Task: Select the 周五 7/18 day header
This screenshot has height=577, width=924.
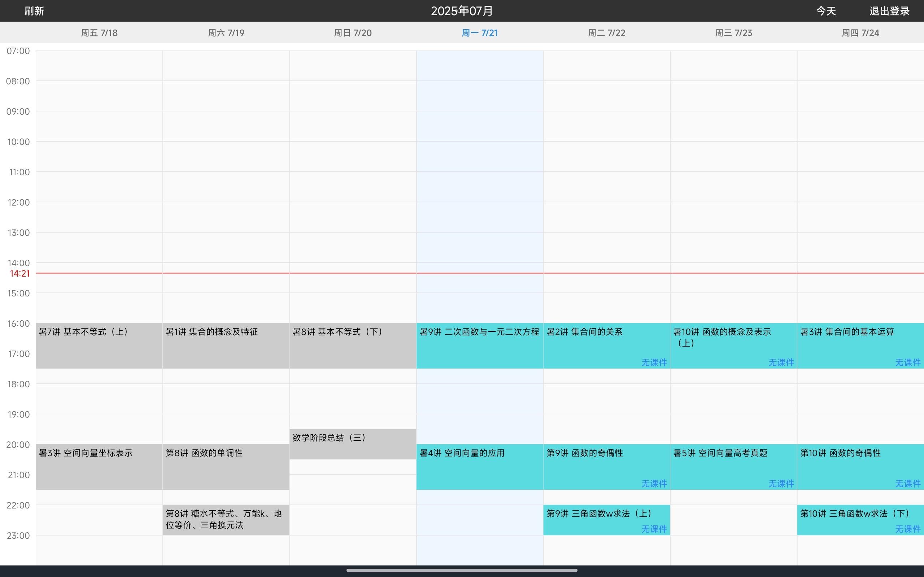Action: [x=99, y=33]
